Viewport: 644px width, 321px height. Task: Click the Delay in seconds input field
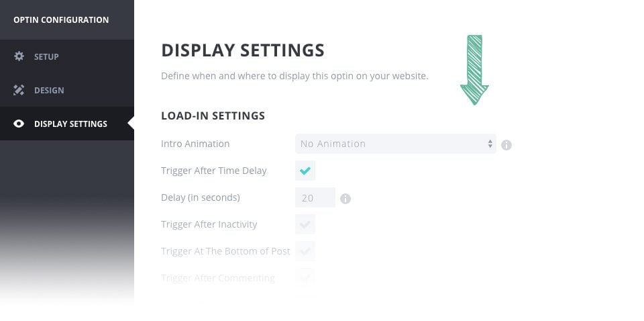tap(315, 197)
